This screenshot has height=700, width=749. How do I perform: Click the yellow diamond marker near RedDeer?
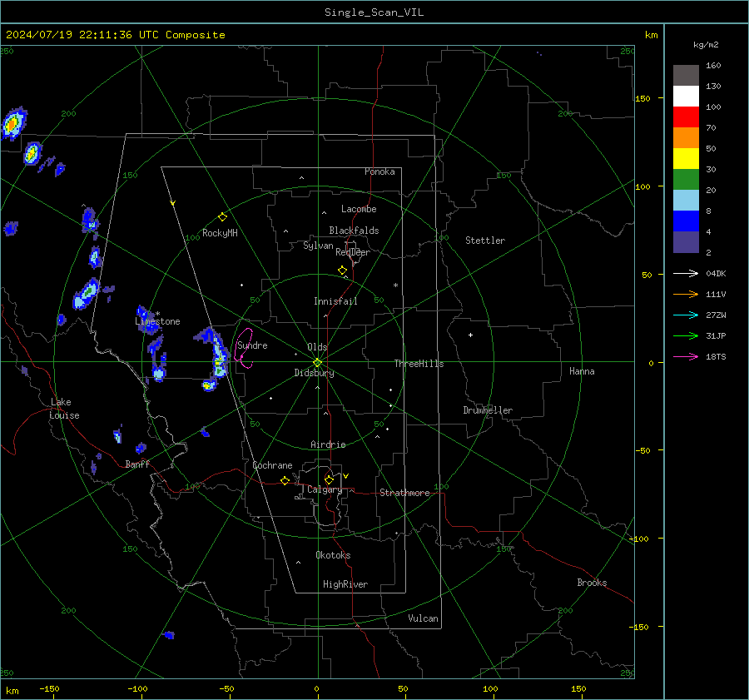click(x=343, y=270)
